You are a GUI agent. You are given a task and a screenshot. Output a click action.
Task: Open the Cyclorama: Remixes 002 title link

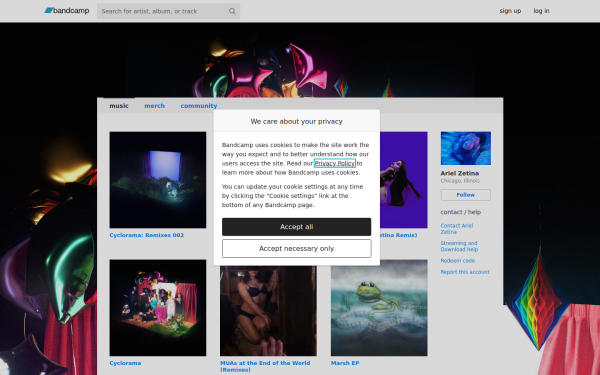[147, 235]
